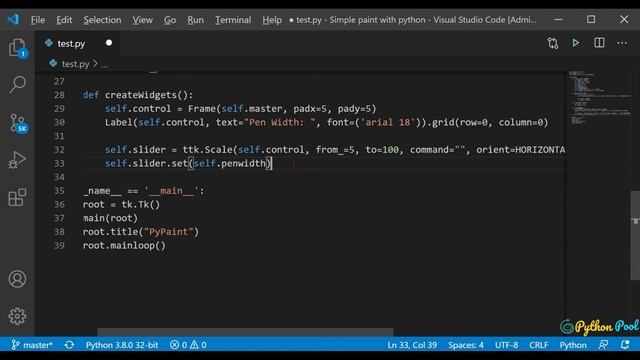Open changes compare icon in editor toolbar
Image resolution: width=640 pixels, height=360 pixels.
[553, 43]
